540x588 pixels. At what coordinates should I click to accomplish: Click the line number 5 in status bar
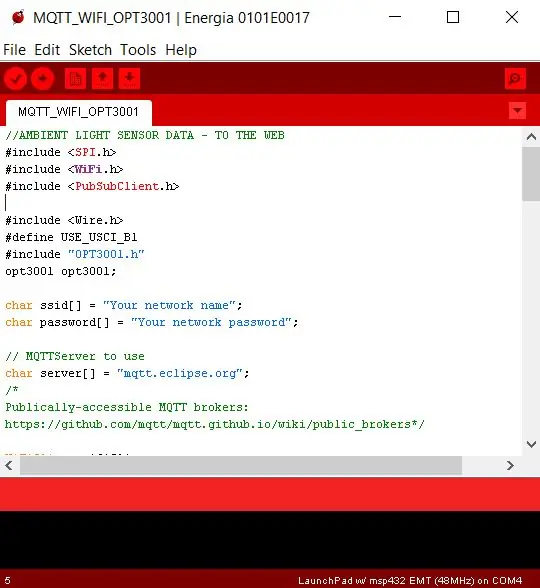tap(8, 580)
